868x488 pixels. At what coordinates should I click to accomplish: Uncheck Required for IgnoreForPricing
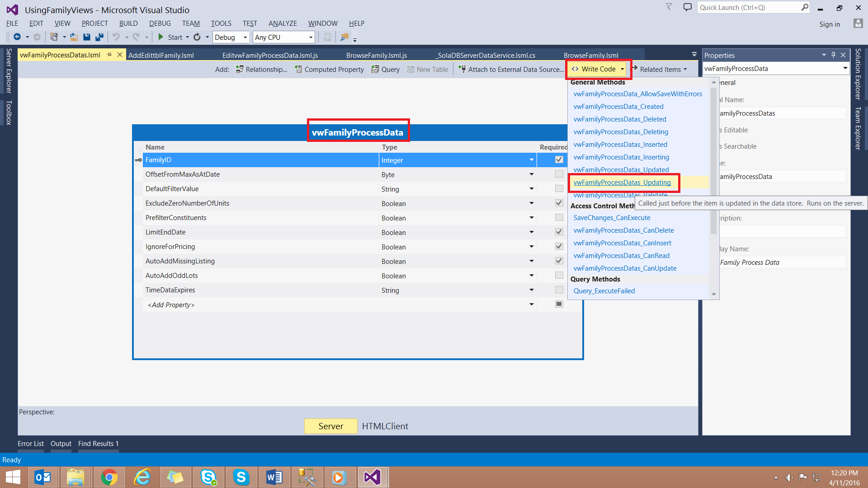559,246
